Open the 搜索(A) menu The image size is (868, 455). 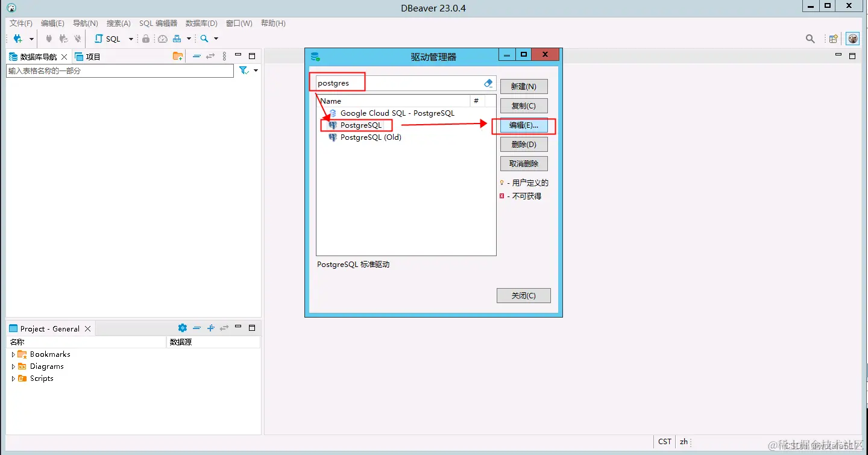tap(118, 24)
